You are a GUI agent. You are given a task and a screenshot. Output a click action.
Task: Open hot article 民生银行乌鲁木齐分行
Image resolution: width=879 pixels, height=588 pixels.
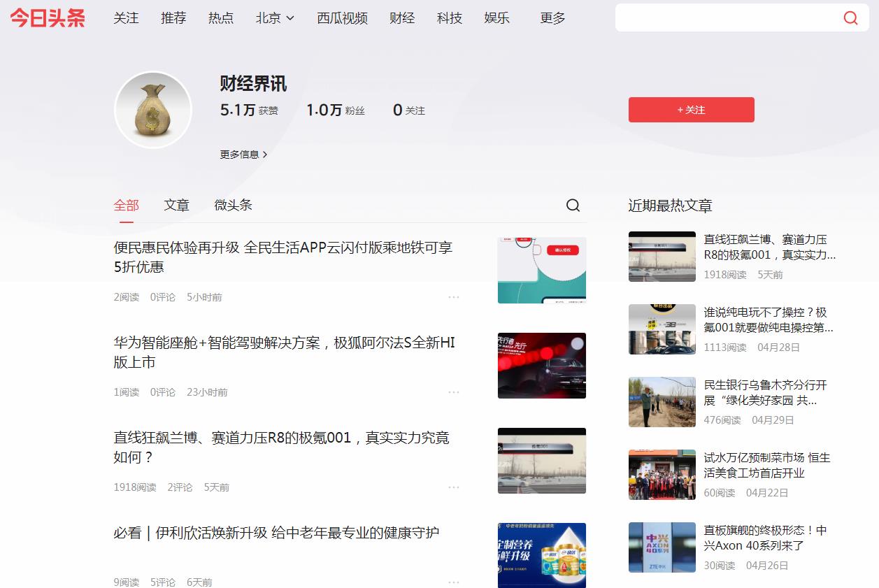tap(765, 392)
